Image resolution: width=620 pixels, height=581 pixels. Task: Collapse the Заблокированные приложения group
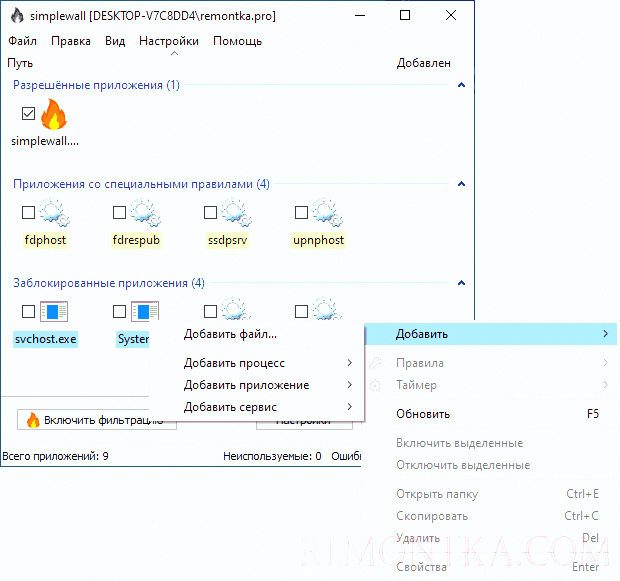[461, 284]
